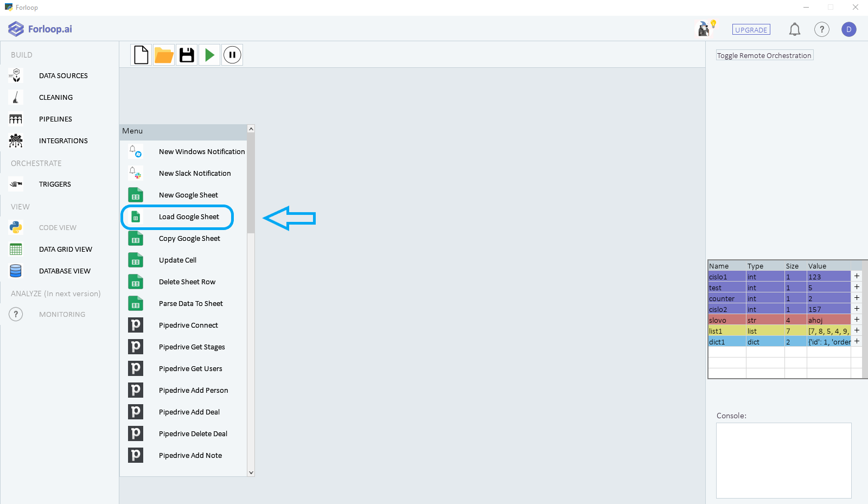Open INTEGRATIONS in the sidebar
This screenshot has width=868, height=504.
[x=63, y=141]
